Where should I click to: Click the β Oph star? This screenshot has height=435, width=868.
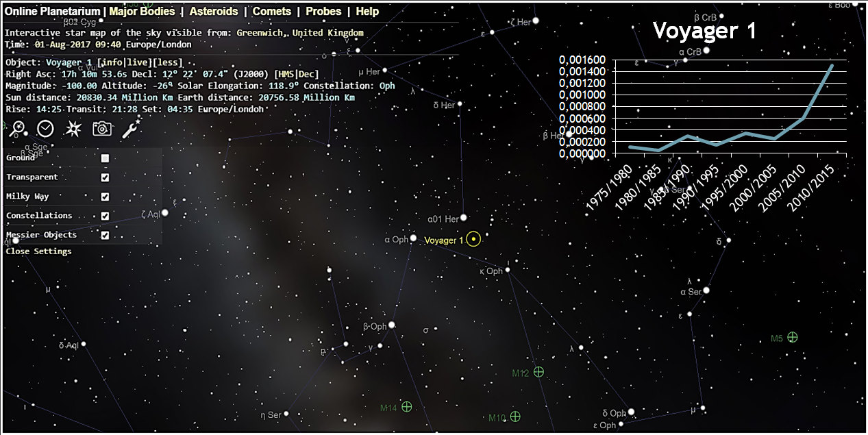pos(392,325)
